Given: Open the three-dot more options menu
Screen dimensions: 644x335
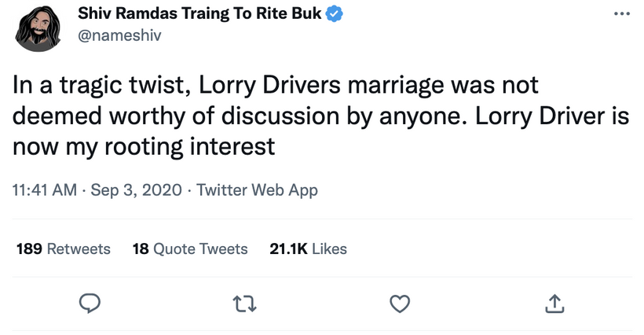Looking at the screenshot, I should (622, 14).
